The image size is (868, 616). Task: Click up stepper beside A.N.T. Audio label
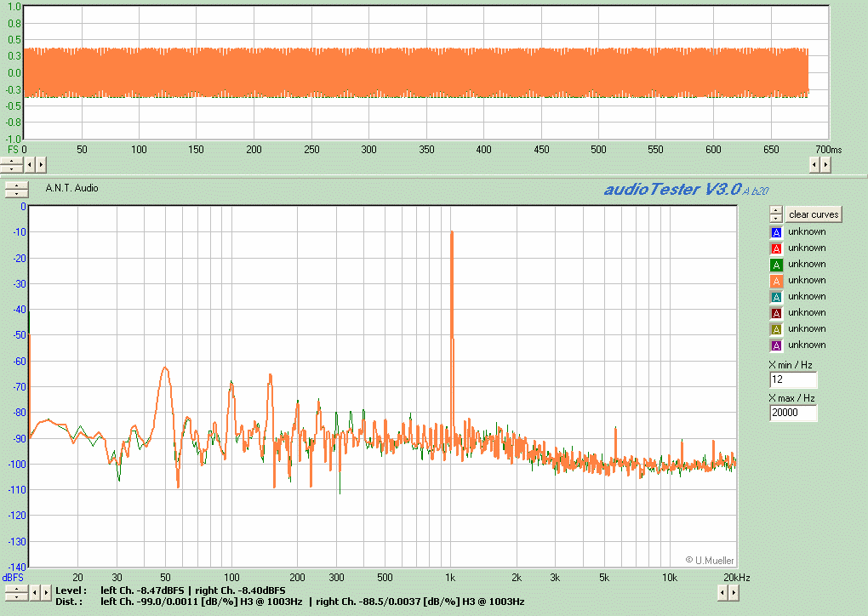[x=16, y=185]
